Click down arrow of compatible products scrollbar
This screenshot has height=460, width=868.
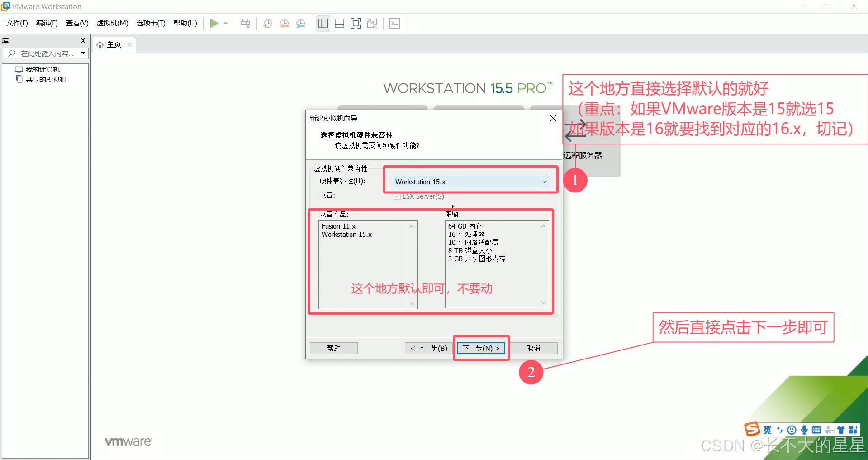(x=412, y=303)
